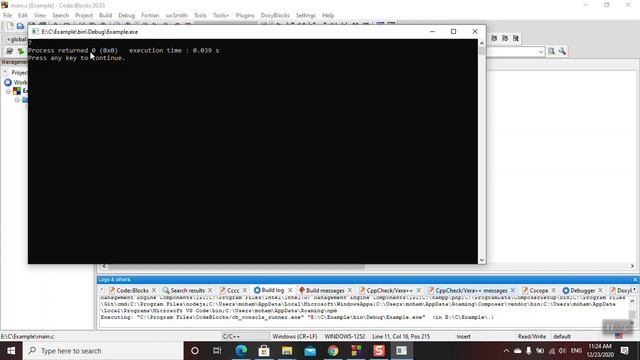Click the middle bookmark toolbar icon
The height and width of the screenshot is (360, 640).
coord(505,38)
